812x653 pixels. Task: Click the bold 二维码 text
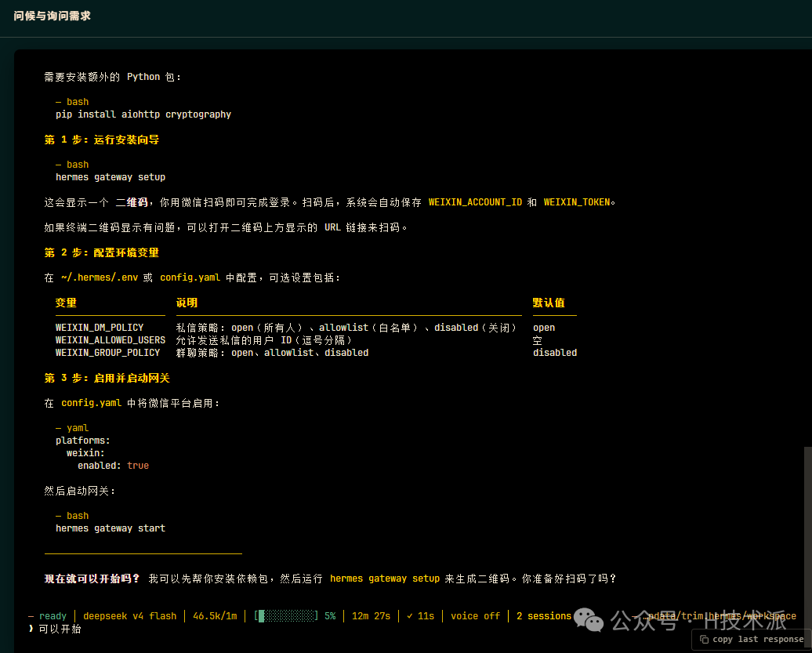tap(132, 202)
